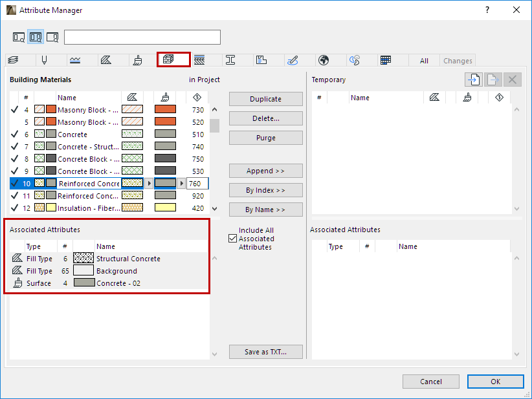Open the Pens attribute tab

pyautogui.click(x=44, y=60)
